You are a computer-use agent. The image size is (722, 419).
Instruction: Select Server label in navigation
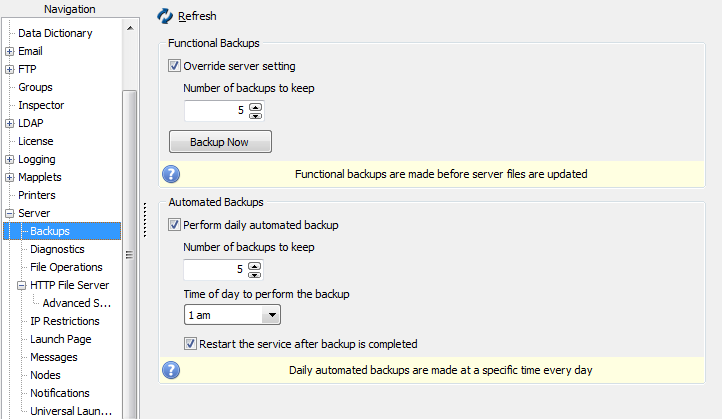point(34,213)
